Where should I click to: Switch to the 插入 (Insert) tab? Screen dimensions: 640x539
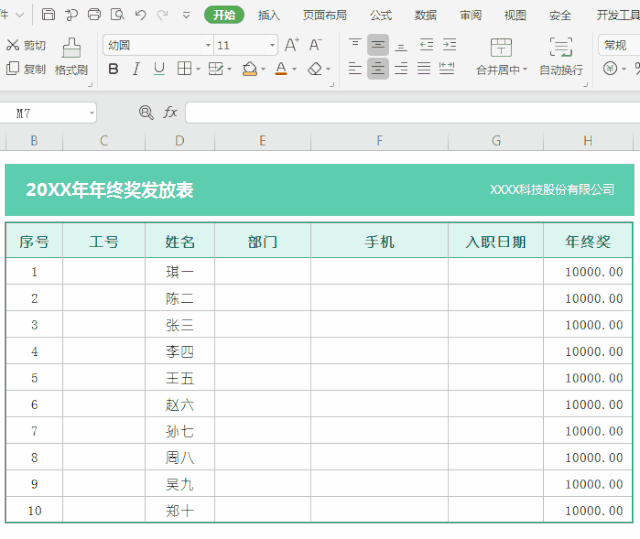point(269,15)
